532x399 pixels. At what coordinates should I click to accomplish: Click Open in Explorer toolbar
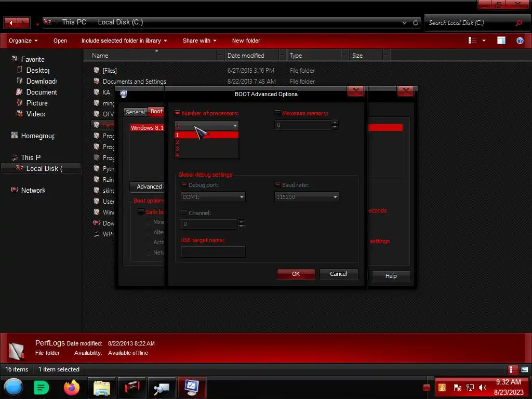click(x=60, y=41)
